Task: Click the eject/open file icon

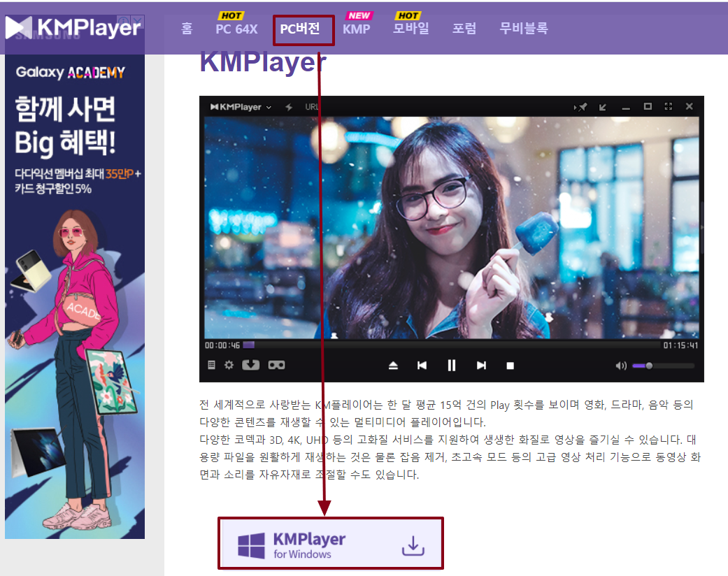Action: [x=393, y=366]
